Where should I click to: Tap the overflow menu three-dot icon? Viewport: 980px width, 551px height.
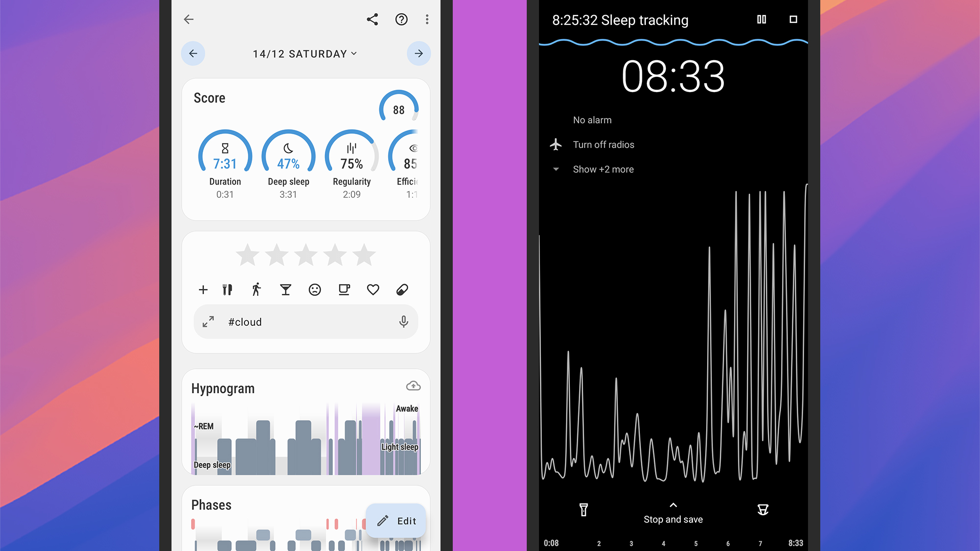point(427,20)
